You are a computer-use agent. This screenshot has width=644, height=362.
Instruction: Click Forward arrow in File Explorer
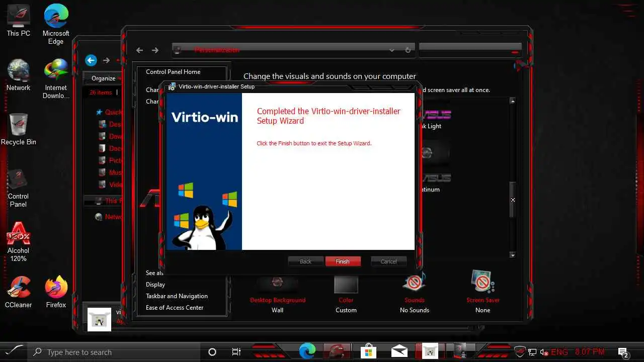coord(106,60)
